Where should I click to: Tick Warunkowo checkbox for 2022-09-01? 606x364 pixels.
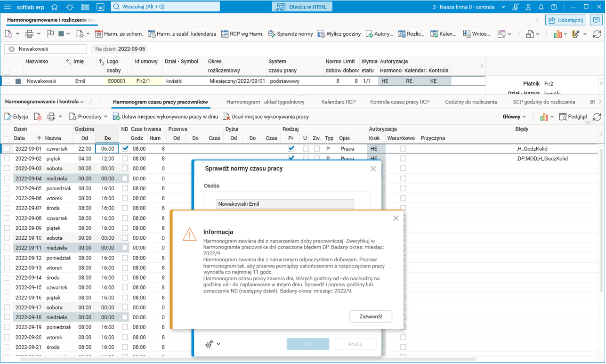[403, 148]
